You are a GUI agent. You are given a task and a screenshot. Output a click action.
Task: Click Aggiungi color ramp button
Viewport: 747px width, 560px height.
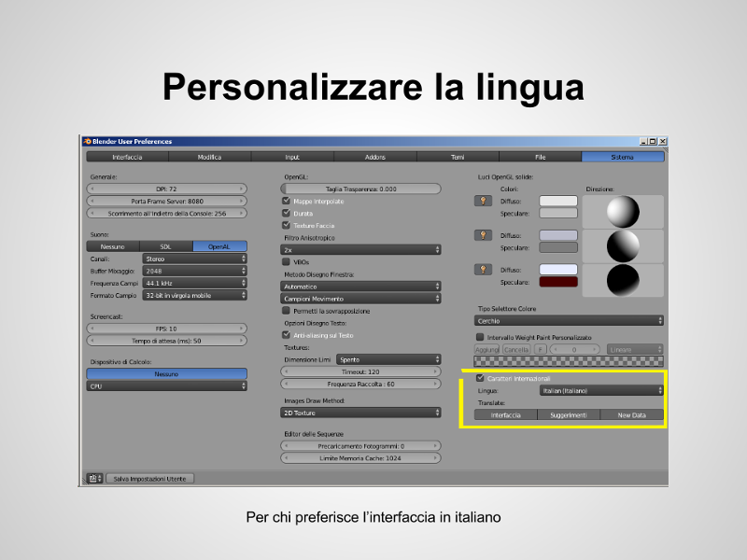[486, 349]
